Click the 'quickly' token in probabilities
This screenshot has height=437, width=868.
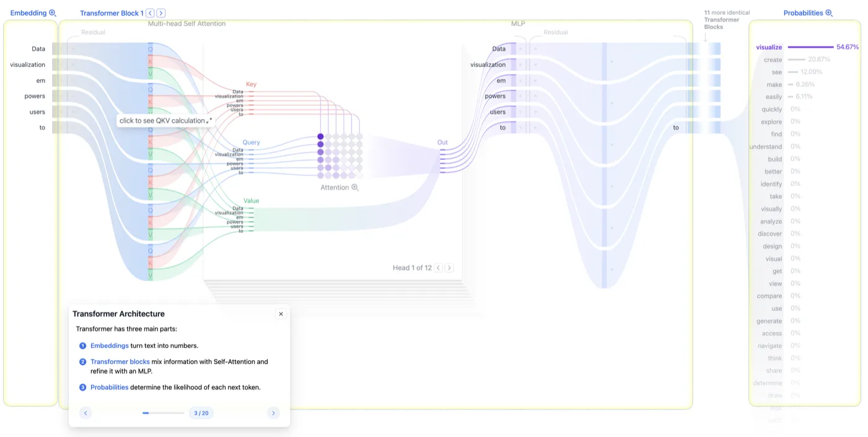click(x=772, y=109)
